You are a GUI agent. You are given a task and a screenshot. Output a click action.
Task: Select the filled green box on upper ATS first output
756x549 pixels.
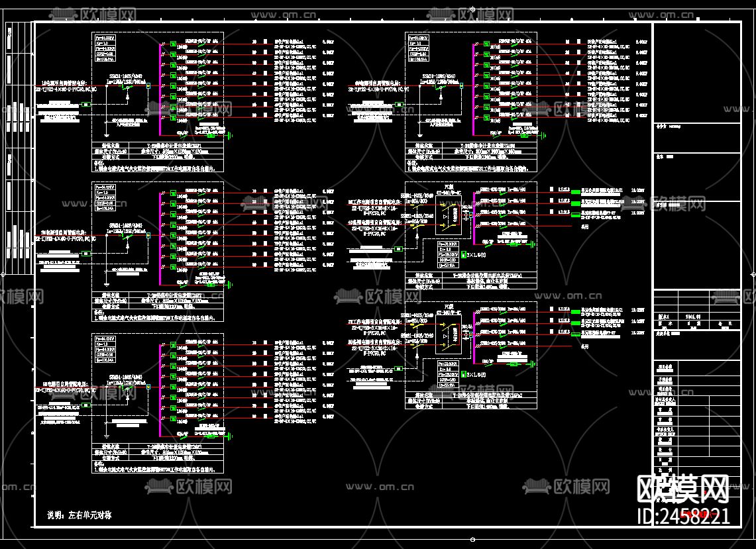point(575,191)
